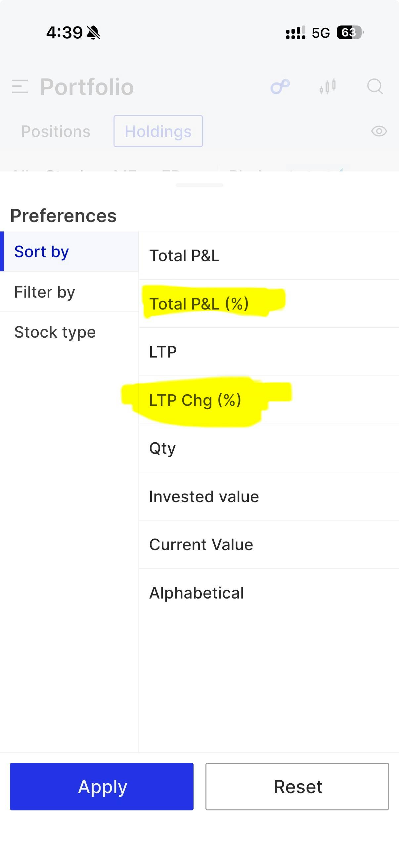Tap the battery indicator in status bar

[x=350, y=33]
